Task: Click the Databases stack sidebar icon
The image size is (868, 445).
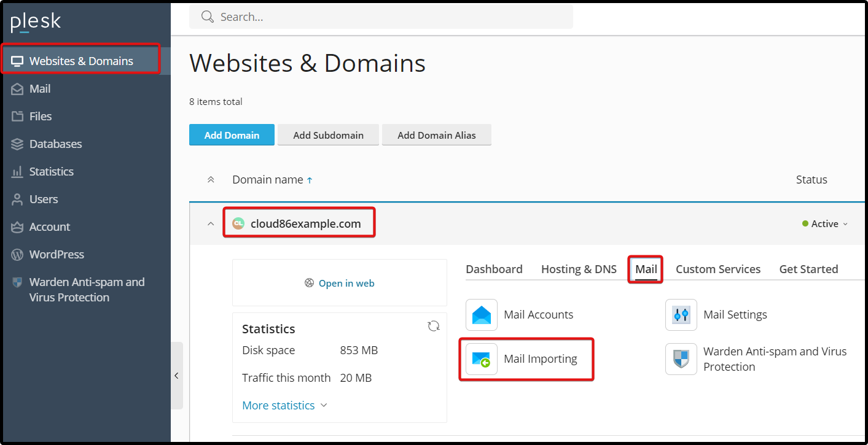Action: click(17, 144)
